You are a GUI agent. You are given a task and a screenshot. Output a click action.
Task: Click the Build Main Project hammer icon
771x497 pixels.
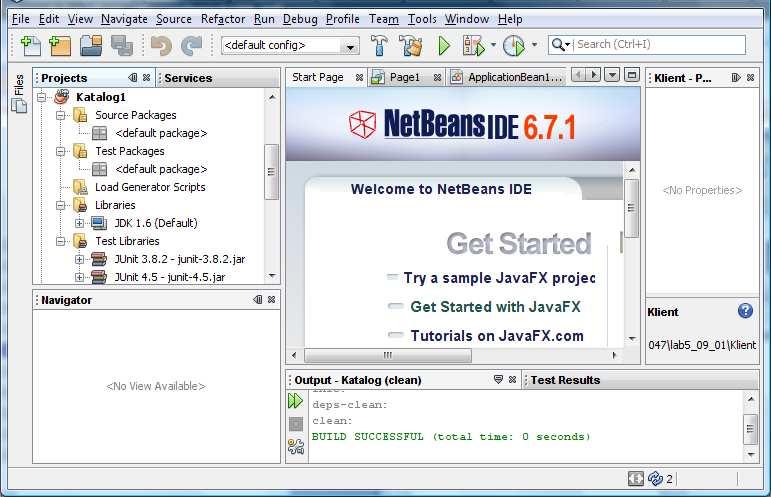(x=379, y=46)
